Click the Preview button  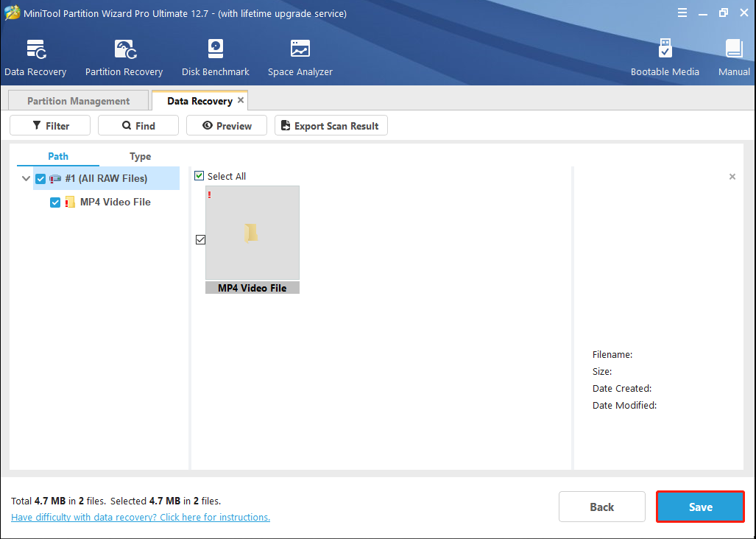pos(227,125)
